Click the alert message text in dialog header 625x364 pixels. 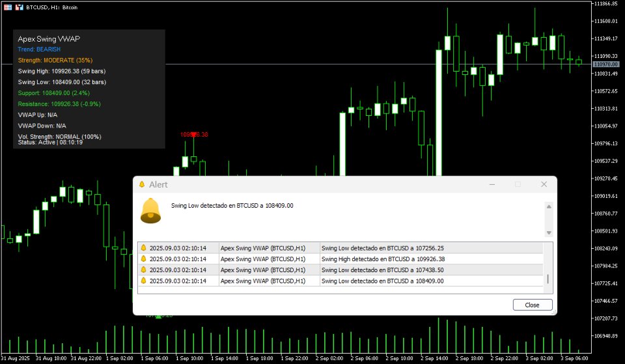click(232, 206)
